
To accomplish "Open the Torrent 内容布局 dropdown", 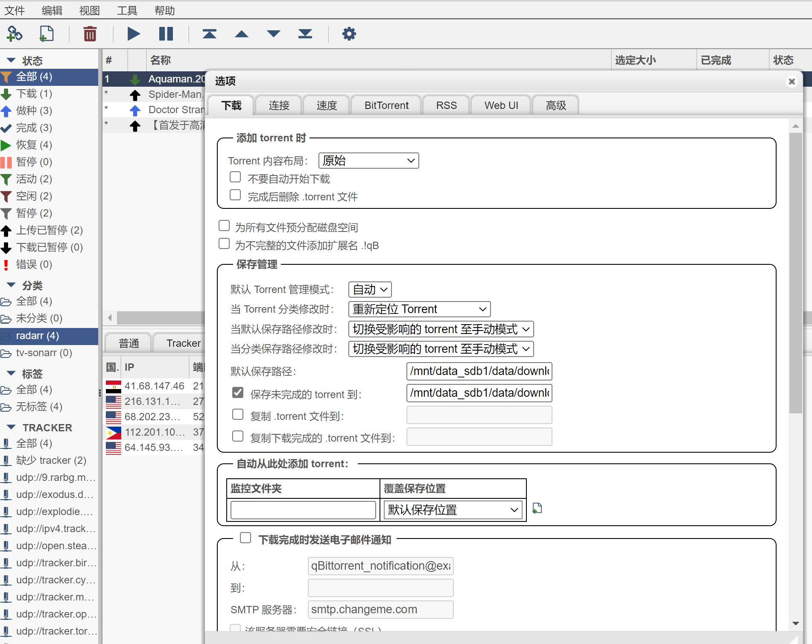I will click(369, 161).
